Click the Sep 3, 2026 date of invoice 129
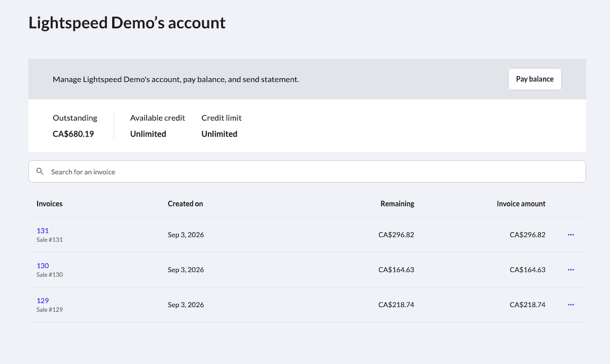The height and width of the screenshot is (364, 610). [x=186, y=305]
